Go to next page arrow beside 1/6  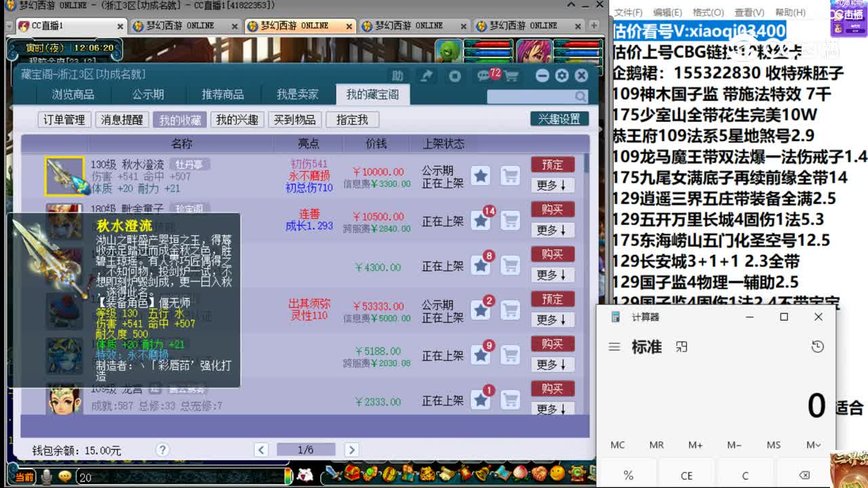(351, 449)
